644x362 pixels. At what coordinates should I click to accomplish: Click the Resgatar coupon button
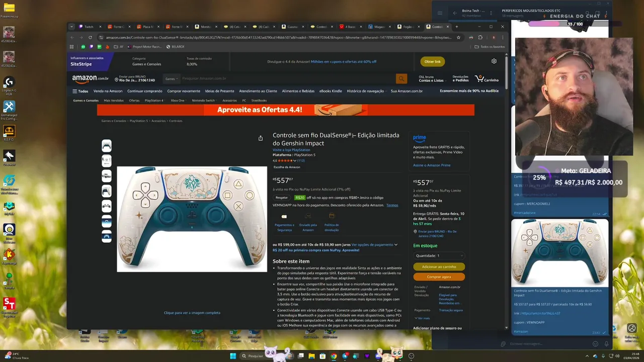pos(282,198)
